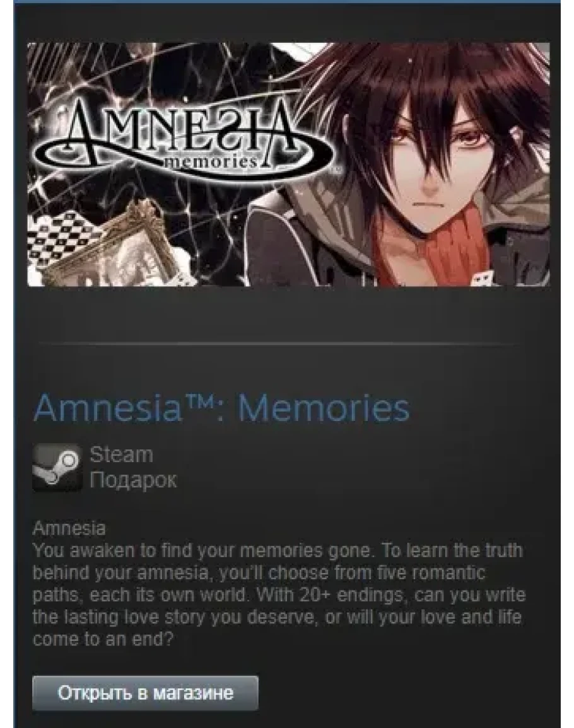Image resolution: width=574 pixels, height=728 pixels.
Task: Click the description's first line about memories
Action: (278, 551)
